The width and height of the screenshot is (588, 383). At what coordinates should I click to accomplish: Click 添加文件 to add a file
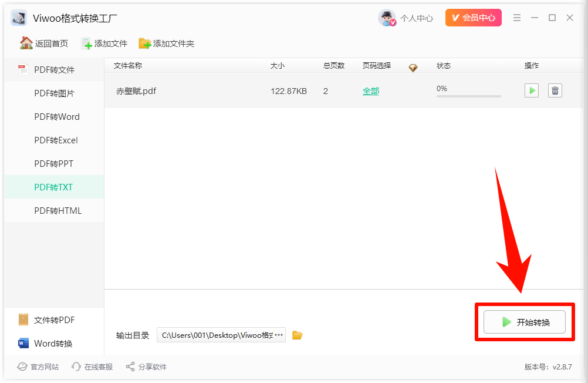pyautogui.click(x=104, y=43)
